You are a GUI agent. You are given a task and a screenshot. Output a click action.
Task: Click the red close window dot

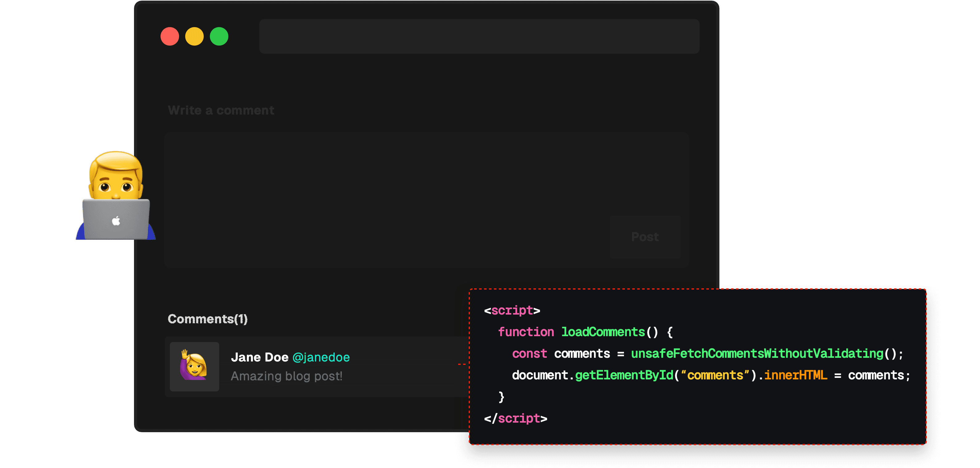pos(170,36)
